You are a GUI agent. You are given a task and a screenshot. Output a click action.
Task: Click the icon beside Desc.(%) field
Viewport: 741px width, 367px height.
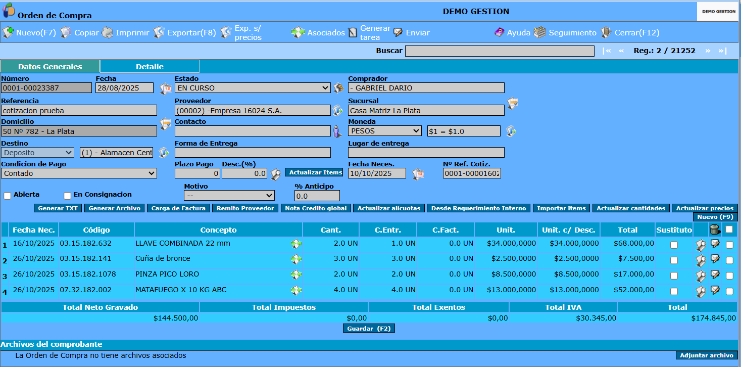pos(276,174)
